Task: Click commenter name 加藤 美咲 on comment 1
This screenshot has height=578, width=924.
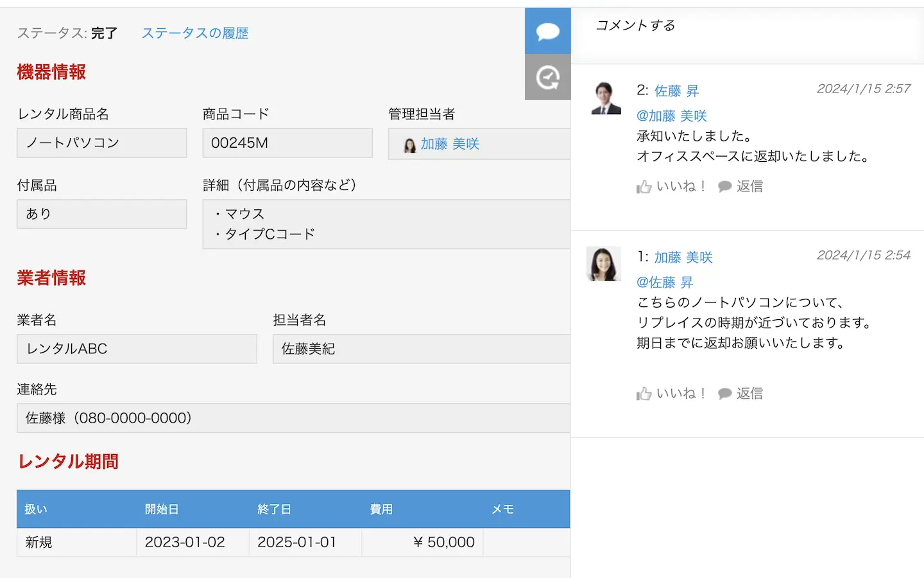Action: tap(683, 258)
